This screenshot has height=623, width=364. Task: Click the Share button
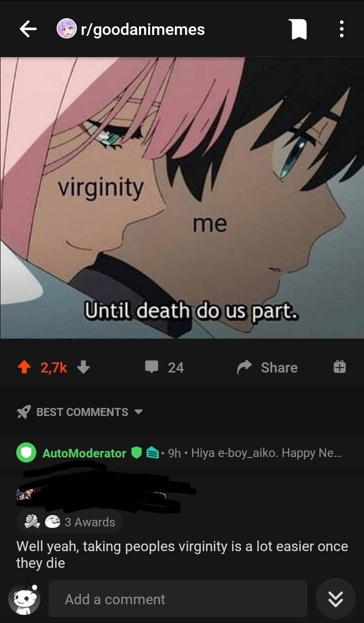point(267,367)
